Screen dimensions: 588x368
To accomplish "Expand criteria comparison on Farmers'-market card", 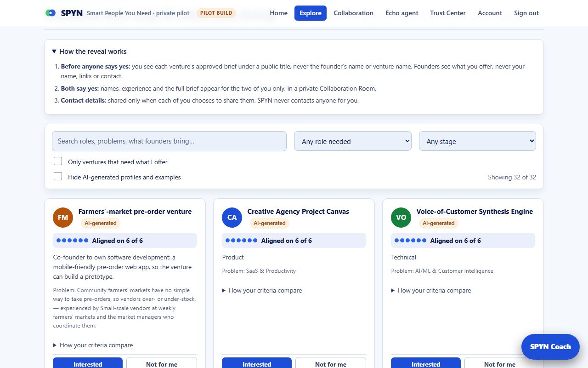I will [x=93, y=345].
